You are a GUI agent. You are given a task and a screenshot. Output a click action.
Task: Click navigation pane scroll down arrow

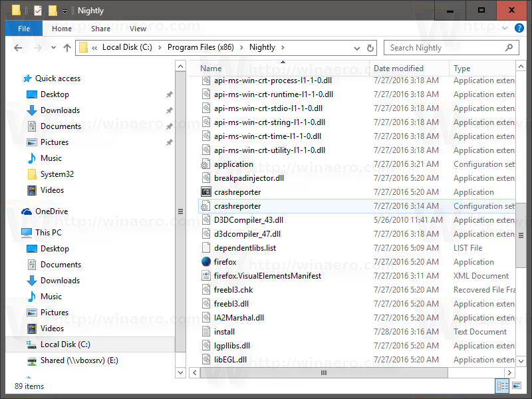coord(180,372)
